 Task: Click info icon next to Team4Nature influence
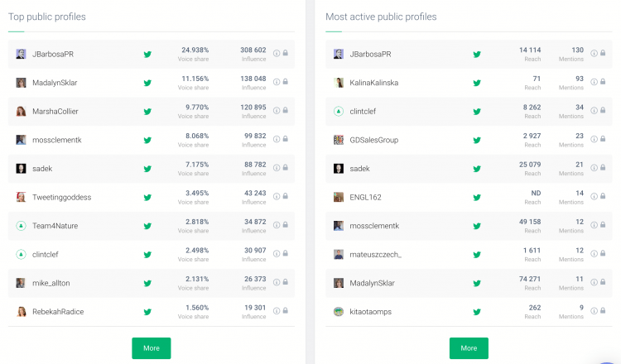tap(277, 225)
